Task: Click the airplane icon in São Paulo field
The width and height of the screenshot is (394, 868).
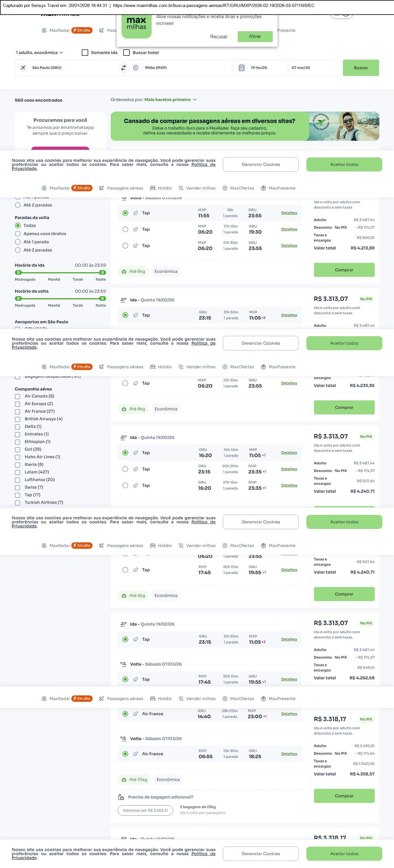Action: click(x=23, y=68)
